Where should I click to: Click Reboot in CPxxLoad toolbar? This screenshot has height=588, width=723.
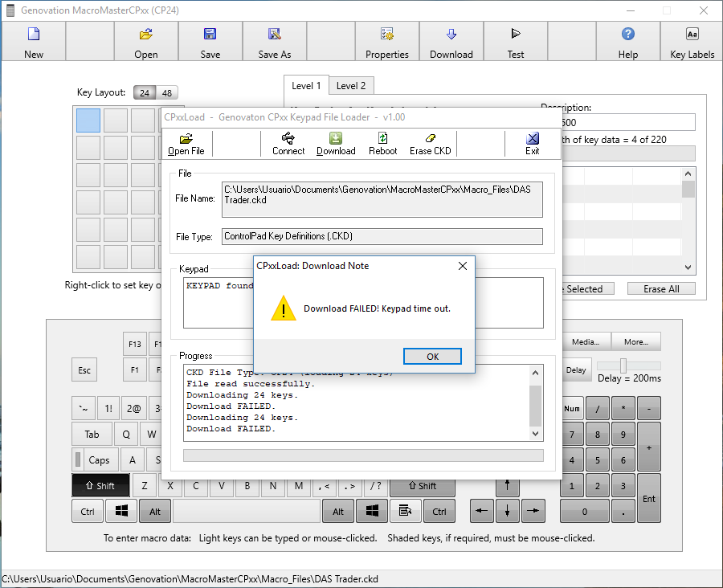(383, 144)
